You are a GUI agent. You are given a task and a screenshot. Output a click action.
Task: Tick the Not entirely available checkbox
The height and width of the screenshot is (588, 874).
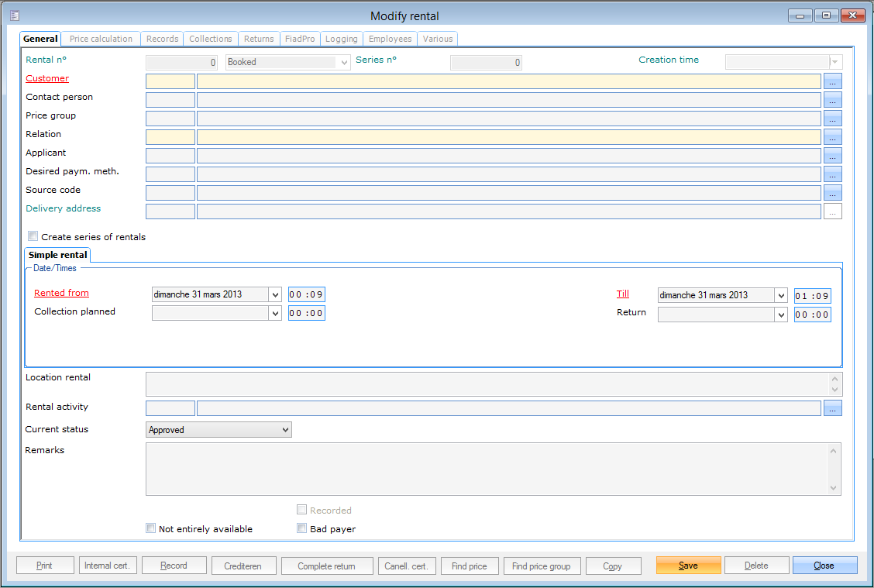pyautogui.click(x=151, y=528)
